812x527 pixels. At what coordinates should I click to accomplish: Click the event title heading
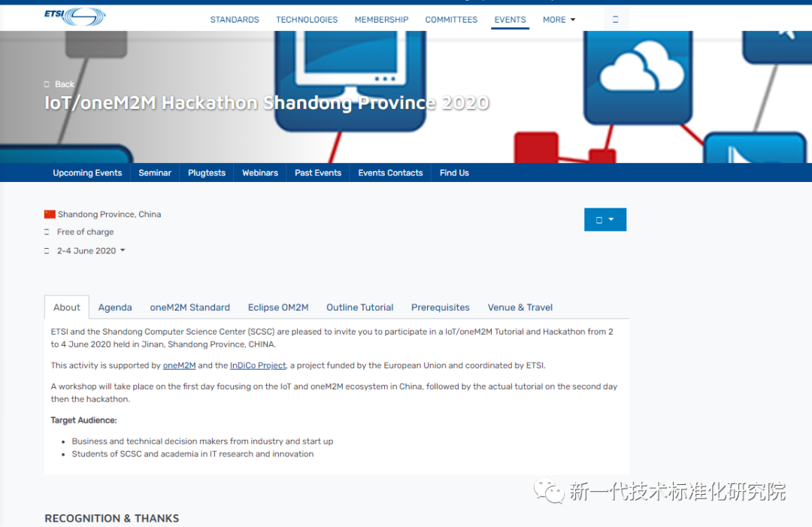tap(267, 102)
